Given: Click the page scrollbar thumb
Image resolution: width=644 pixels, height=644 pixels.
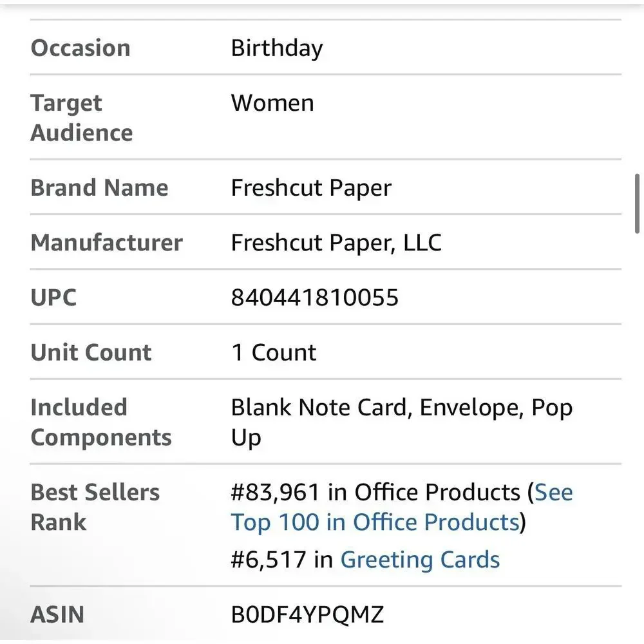Looking at the screenshot, I should pyautogui.click(x=637, y=204).
